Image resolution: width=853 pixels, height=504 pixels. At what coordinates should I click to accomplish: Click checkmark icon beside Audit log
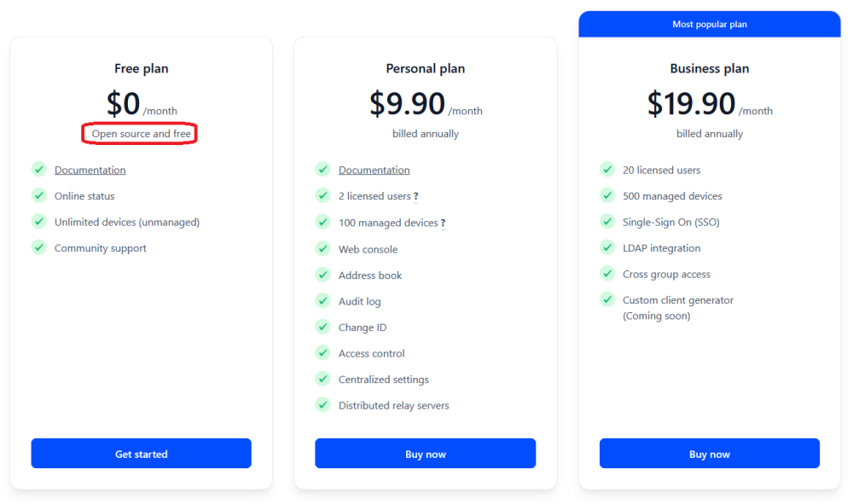[x=323, y=301]
